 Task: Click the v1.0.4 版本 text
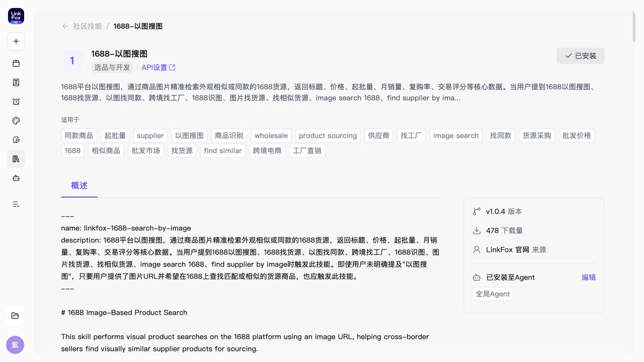[x=504, y=212]
